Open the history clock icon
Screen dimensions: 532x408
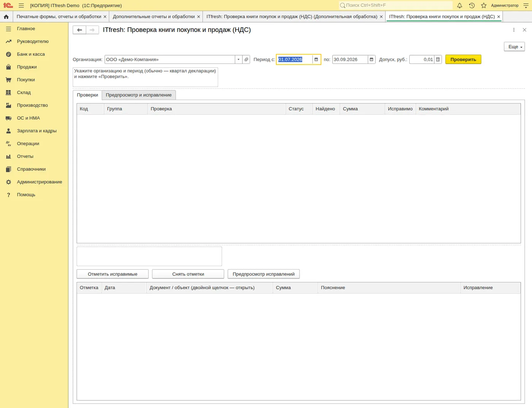[472, 5]
